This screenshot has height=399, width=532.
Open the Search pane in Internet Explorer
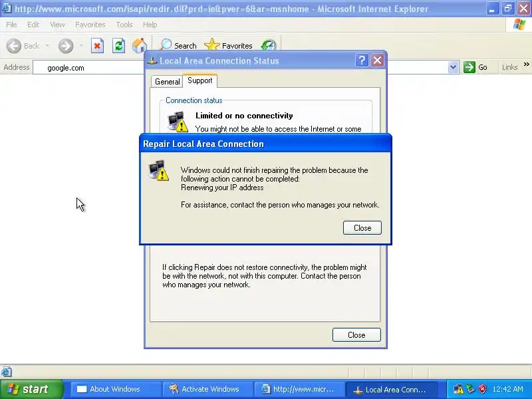coord(178,45)
